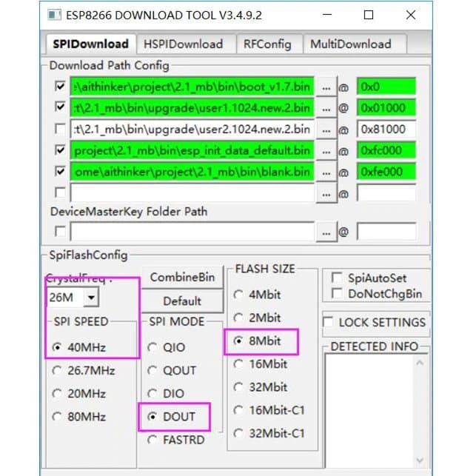Click the Default button
This screenshot has height=476, width=476.
182,301
